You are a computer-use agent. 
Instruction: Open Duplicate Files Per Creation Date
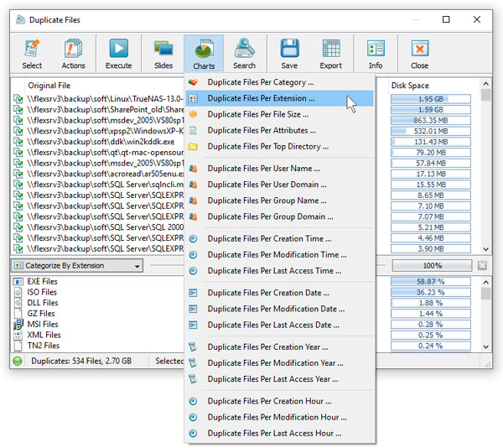point(279,293)
